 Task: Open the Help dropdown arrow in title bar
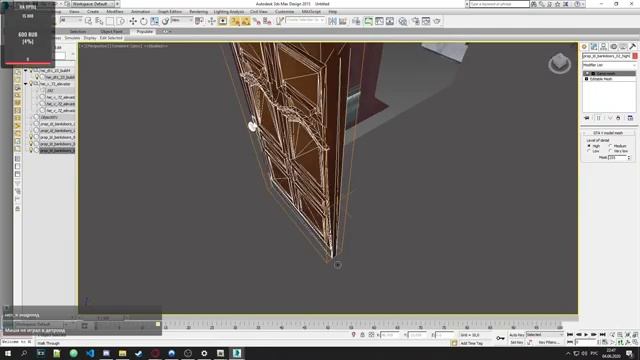(x=584, y=4)
